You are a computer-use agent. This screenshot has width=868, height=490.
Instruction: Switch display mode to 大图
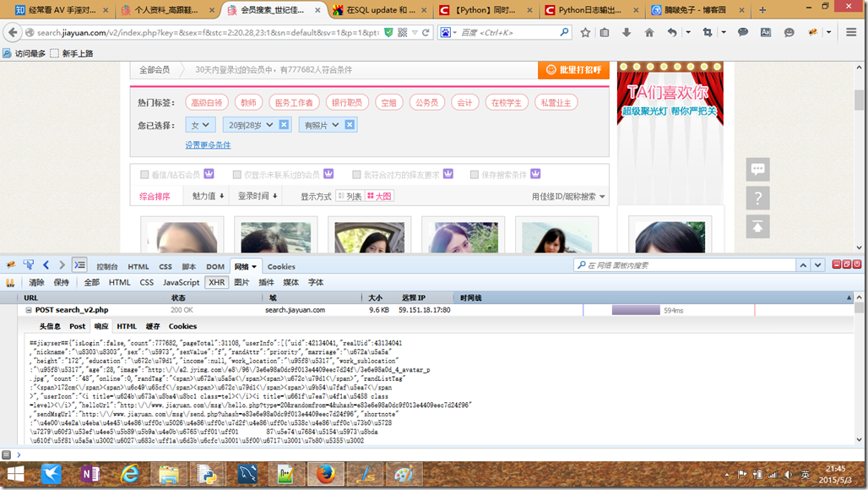click(379, 196)
